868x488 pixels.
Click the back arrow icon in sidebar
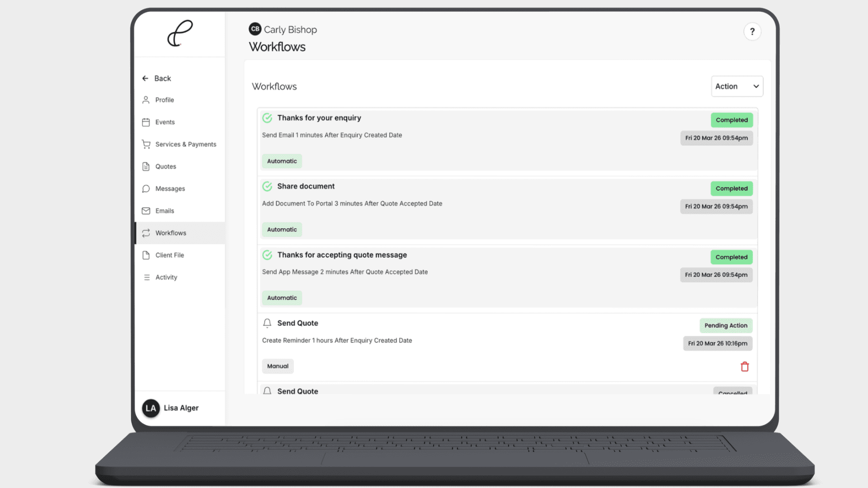(x=145, y=78)
